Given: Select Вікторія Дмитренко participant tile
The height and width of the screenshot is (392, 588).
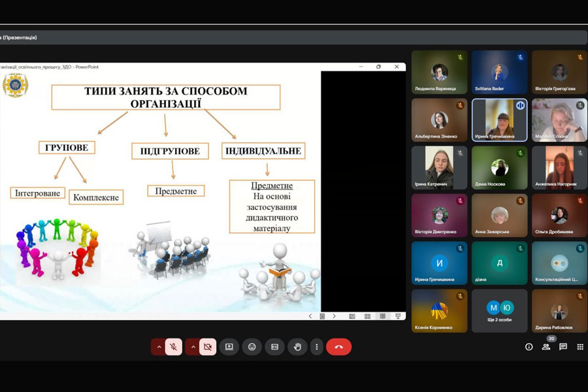Looking at the screenshot, I should click(x=440, y=216).
